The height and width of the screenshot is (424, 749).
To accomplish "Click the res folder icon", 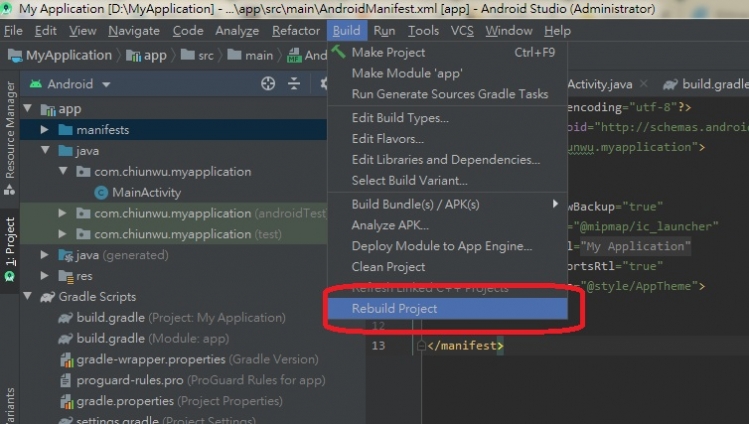I will point(65,276).
